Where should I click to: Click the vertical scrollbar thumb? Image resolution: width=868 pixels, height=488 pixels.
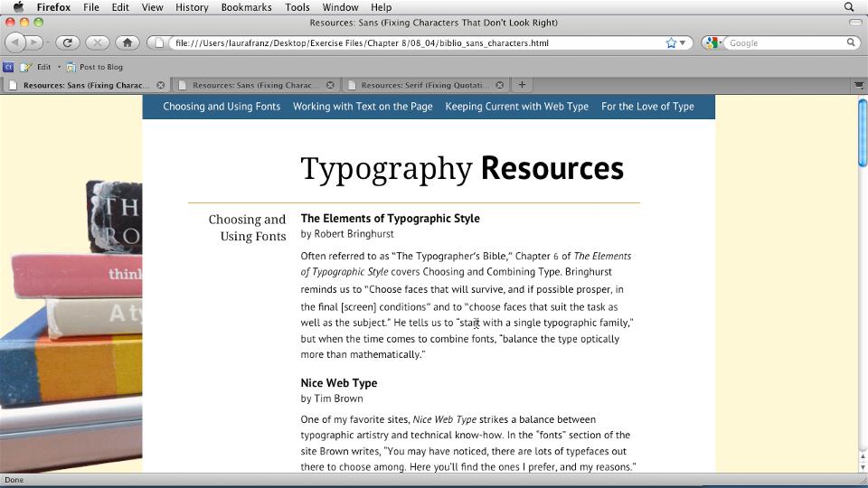click(863, 132)
